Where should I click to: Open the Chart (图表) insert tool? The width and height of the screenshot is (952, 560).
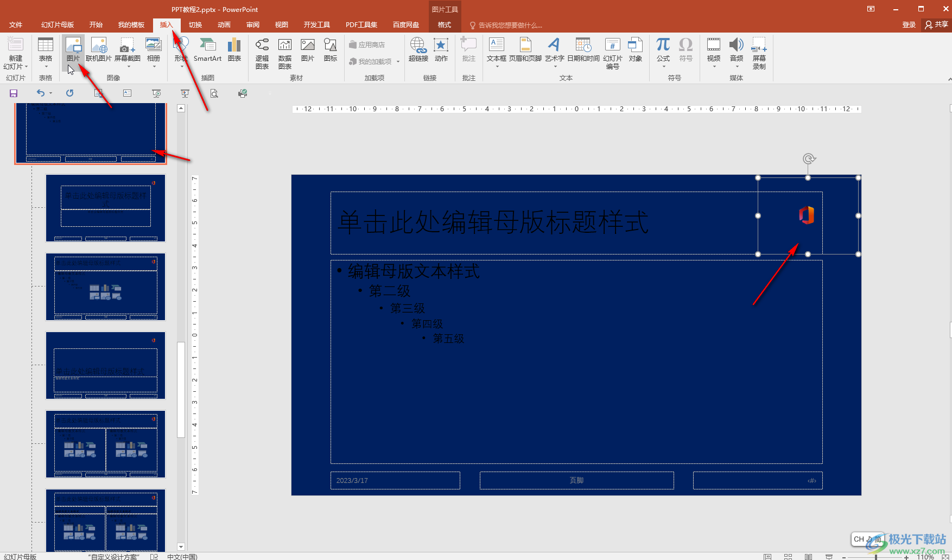tap(234, 50)
